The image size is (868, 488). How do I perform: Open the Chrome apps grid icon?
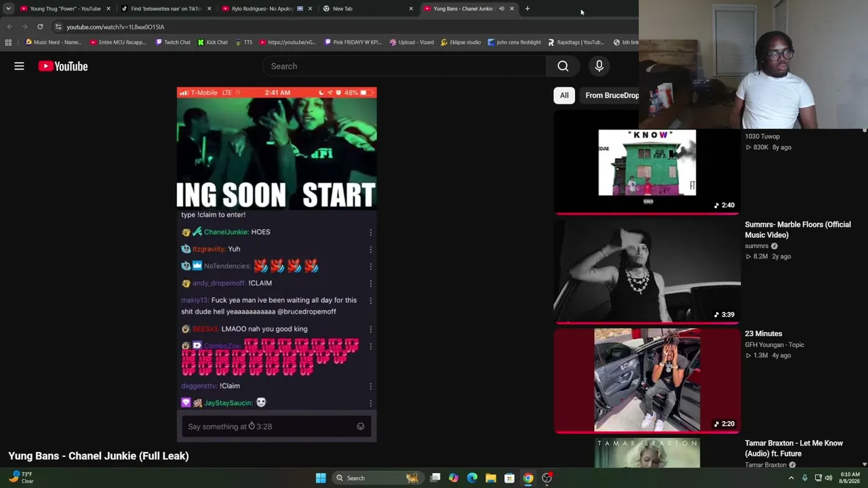(8, 42)
